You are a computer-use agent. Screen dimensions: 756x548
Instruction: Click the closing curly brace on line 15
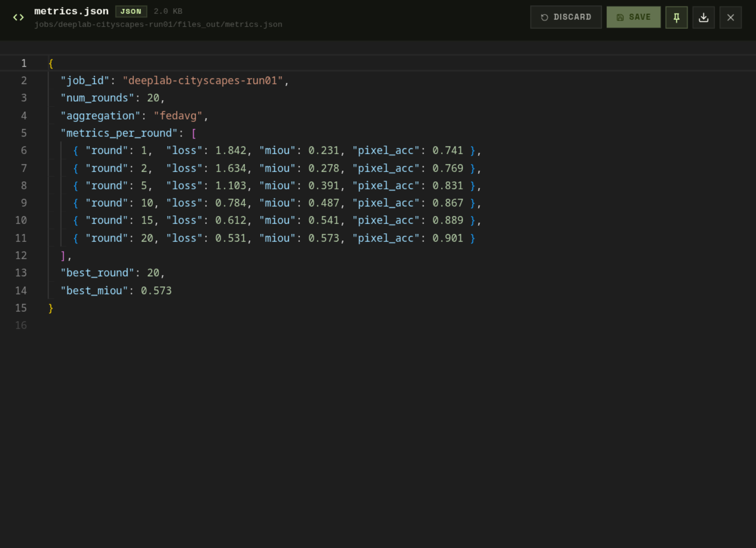51,308
